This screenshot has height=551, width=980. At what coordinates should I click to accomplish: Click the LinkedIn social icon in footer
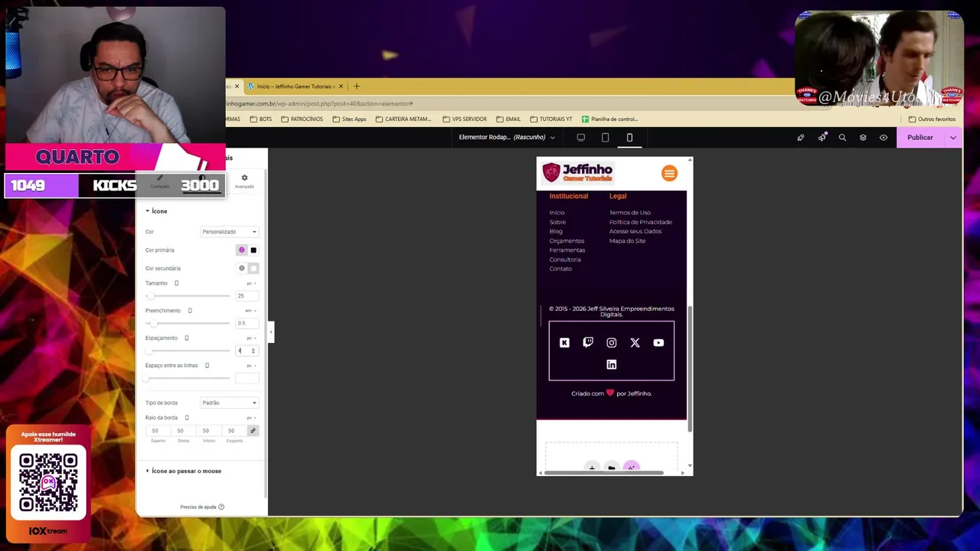(x=612, y=365)
